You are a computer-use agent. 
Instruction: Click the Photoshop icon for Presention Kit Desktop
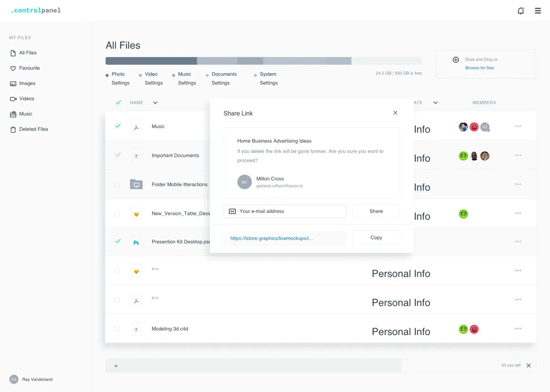click(136, 242)
